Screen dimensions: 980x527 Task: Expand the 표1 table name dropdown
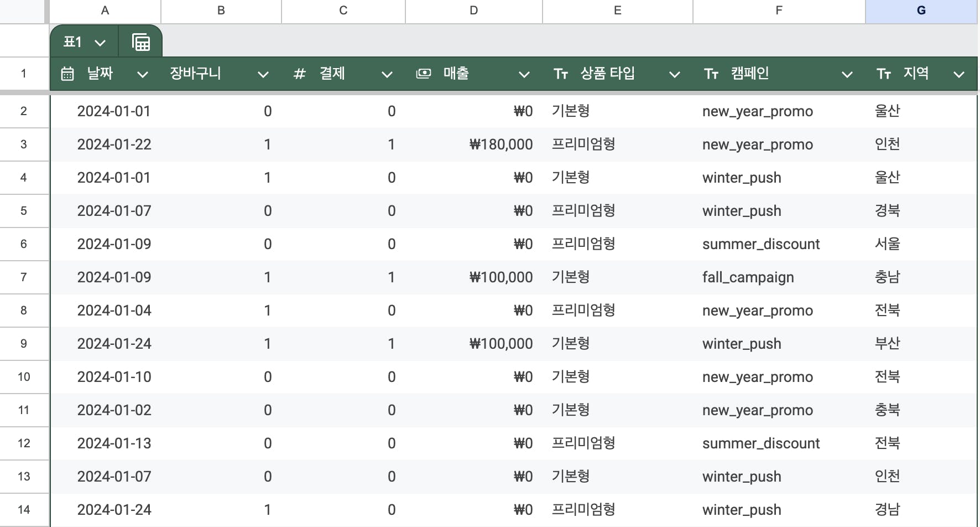(100, 43)
